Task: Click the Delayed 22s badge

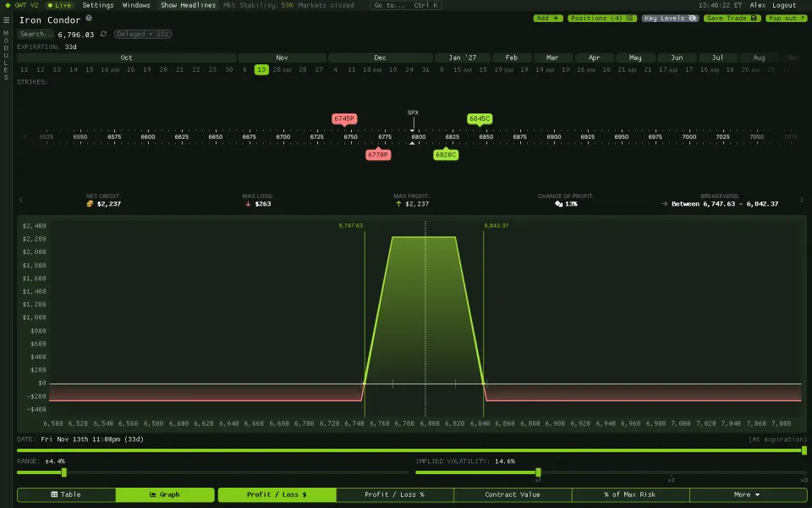Action: pyautogui.click(x=142, y=34)
